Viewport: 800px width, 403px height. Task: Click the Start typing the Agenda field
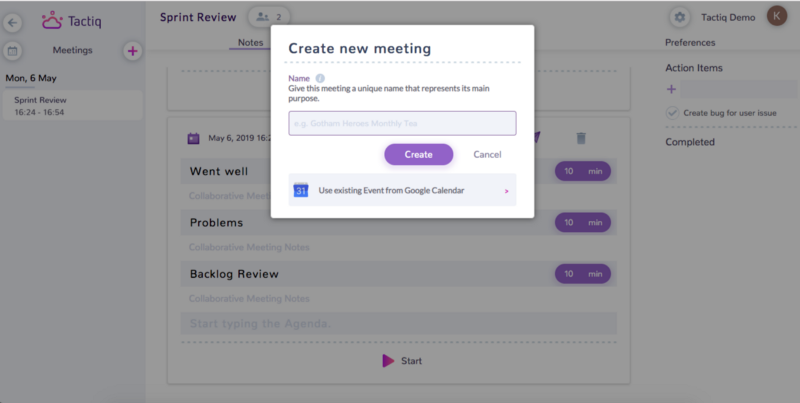click(398, 323)
